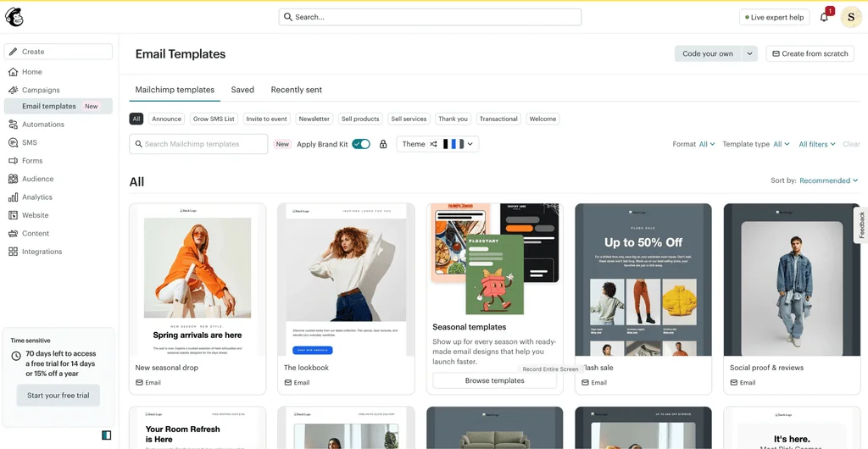Open the notifications bell
This screenshot has width=868, height=449.
point(824,17)
